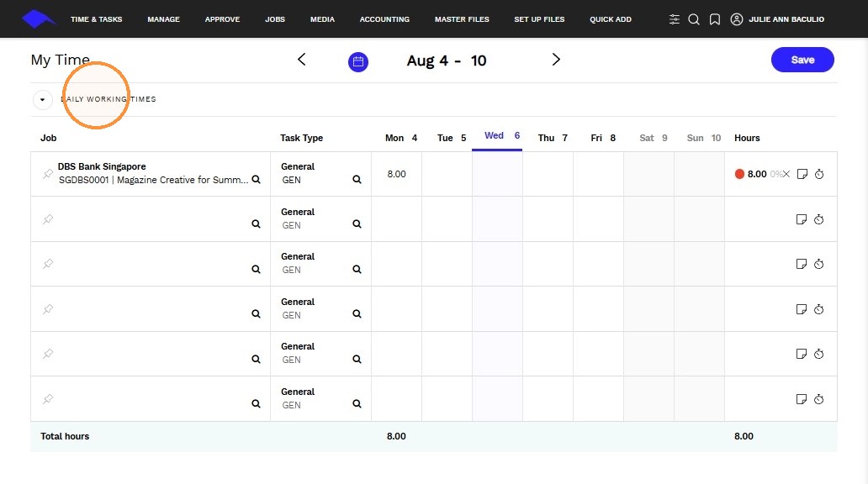
Task: Start timer in third timesheet row
Action: [818, 264]
